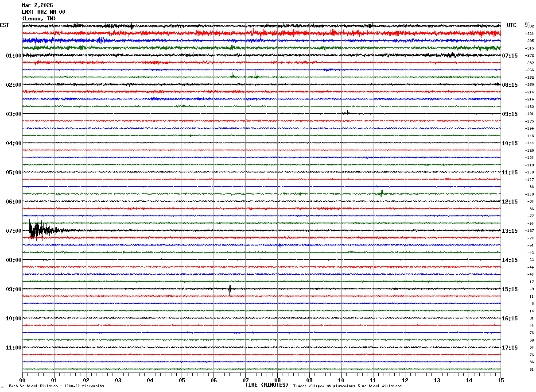Click the '10:15' UTC time label

(510, 143)
